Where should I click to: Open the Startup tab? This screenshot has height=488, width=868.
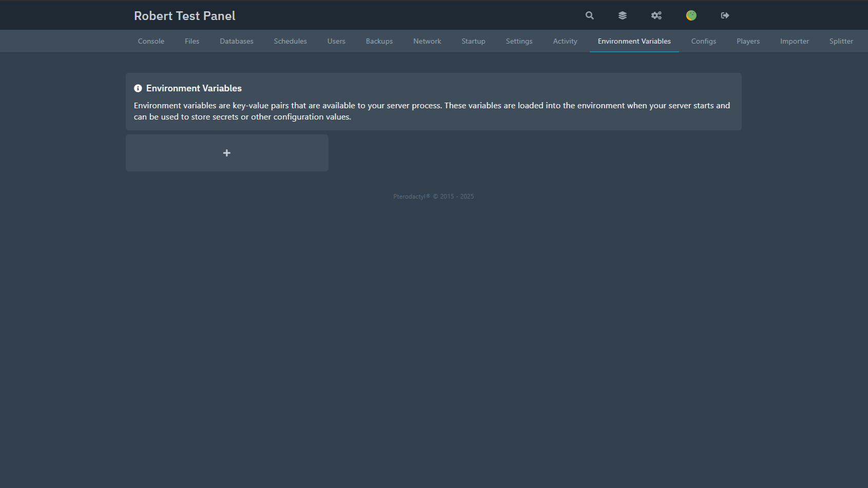point(473,41)
